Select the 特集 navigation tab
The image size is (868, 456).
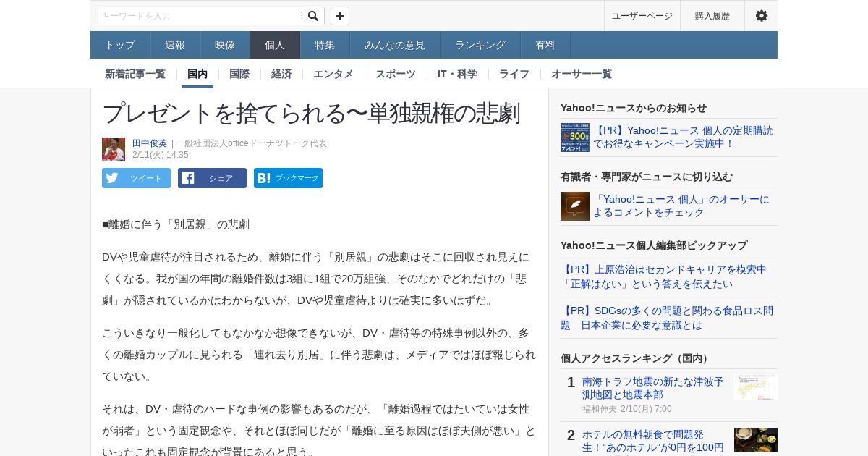pyautogui.click(x=325, y=45)
